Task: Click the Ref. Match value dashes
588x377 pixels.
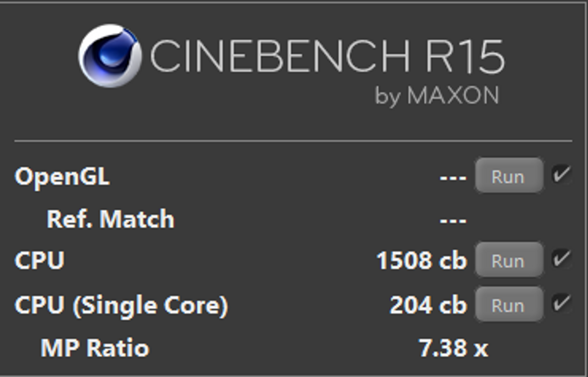Action: (x=453, y=220)
